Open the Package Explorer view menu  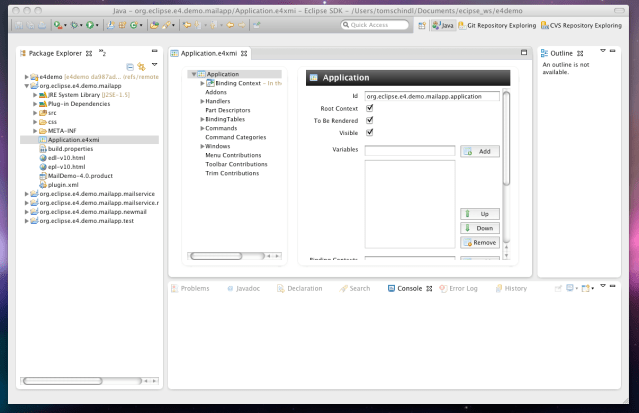pyautogui.click(x=154, y=65)
